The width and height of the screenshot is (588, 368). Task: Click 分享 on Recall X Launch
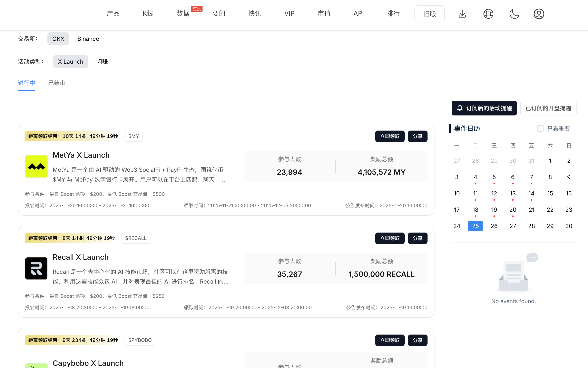(418, 238)
